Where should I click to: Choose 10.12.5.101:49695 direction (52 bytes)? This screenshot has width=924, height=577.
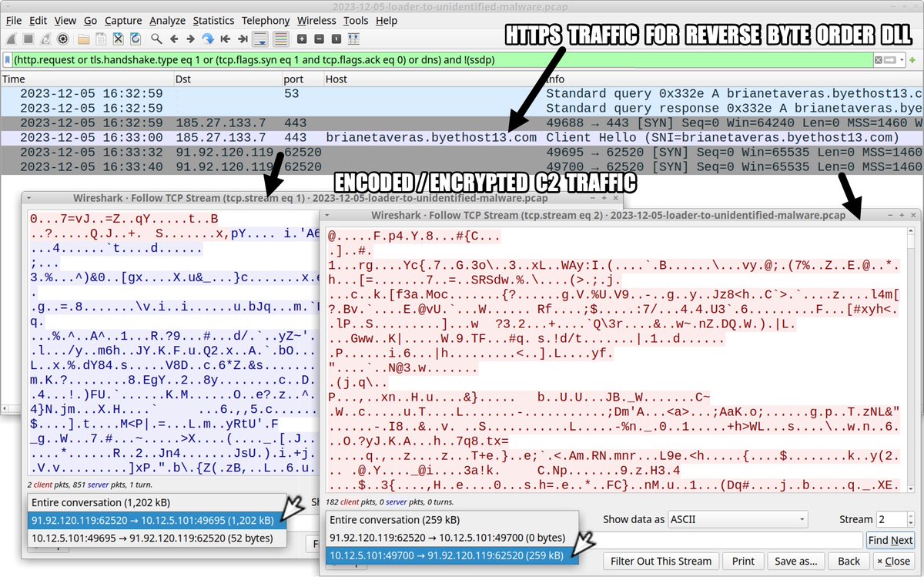(156, 538)
